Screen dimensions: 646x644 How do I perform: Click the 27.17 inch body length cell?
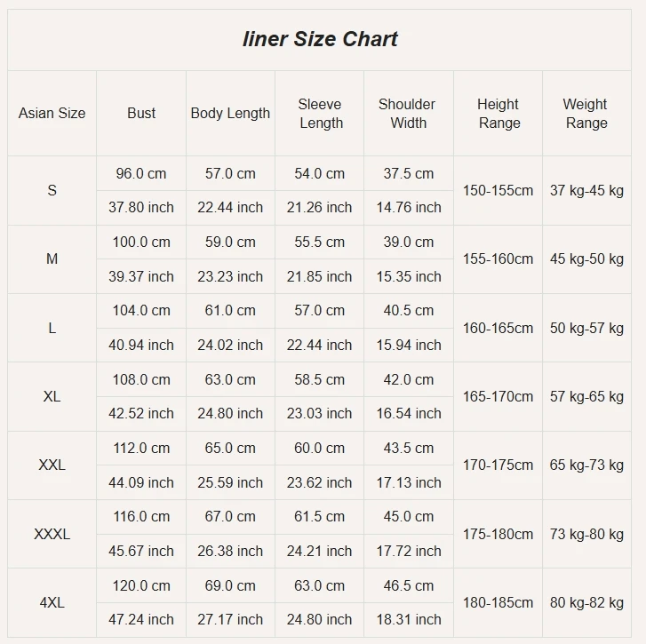pyautogui.click(x=230, y=619)
